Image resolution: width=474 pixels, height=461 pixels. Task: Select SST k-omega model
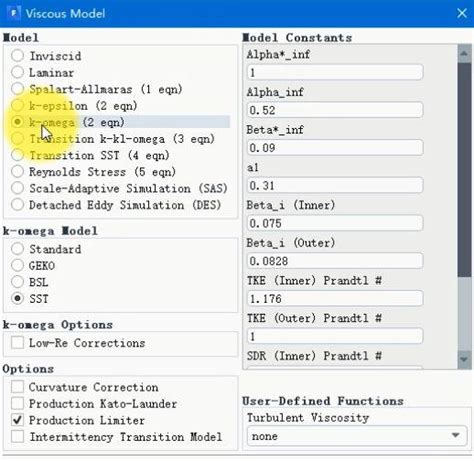(x=17, y=298)
